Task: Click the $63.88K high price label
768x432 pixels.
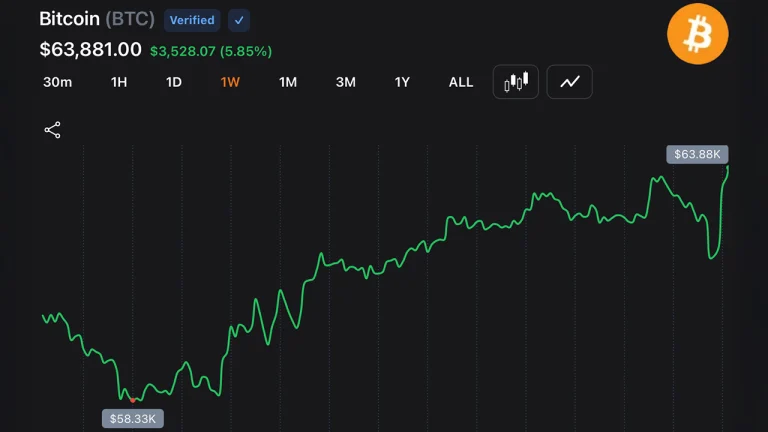Action: (697, 154)
